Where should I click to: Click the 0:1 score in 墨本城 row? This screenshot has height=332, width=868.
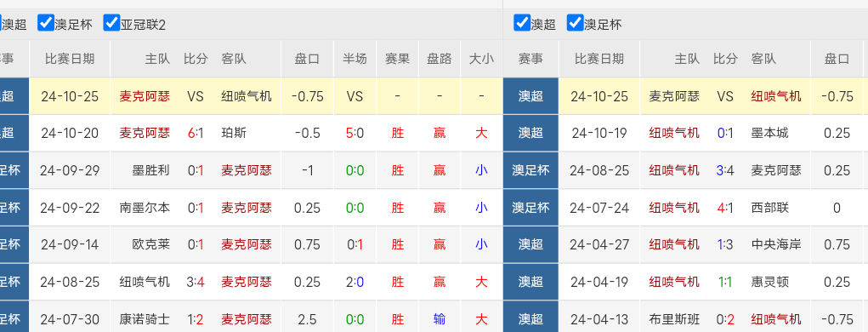tap(725, 133)
